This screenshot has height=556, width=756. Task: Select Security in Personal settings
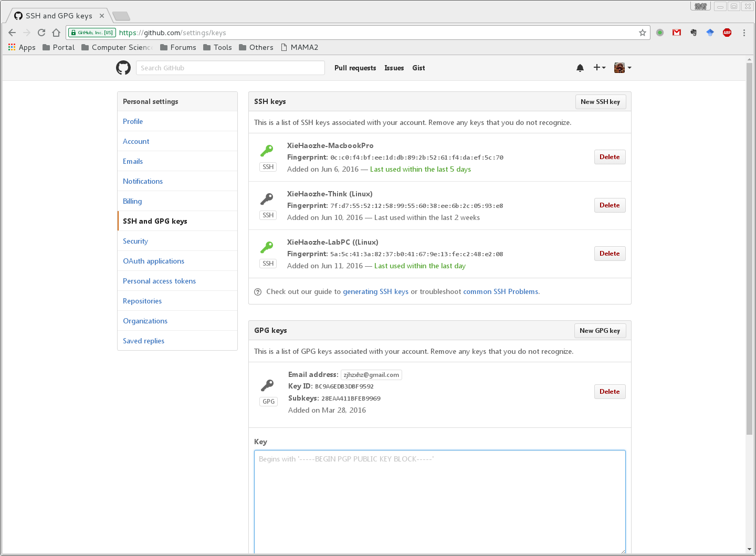click(177, 241)
